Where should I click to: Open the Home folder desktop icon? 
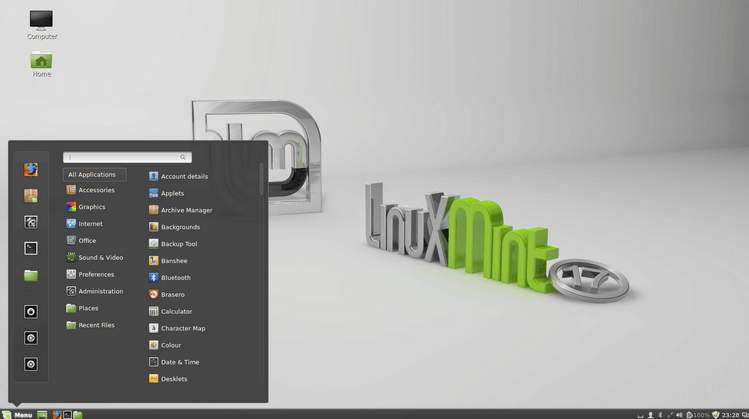(x=42, y=64)
